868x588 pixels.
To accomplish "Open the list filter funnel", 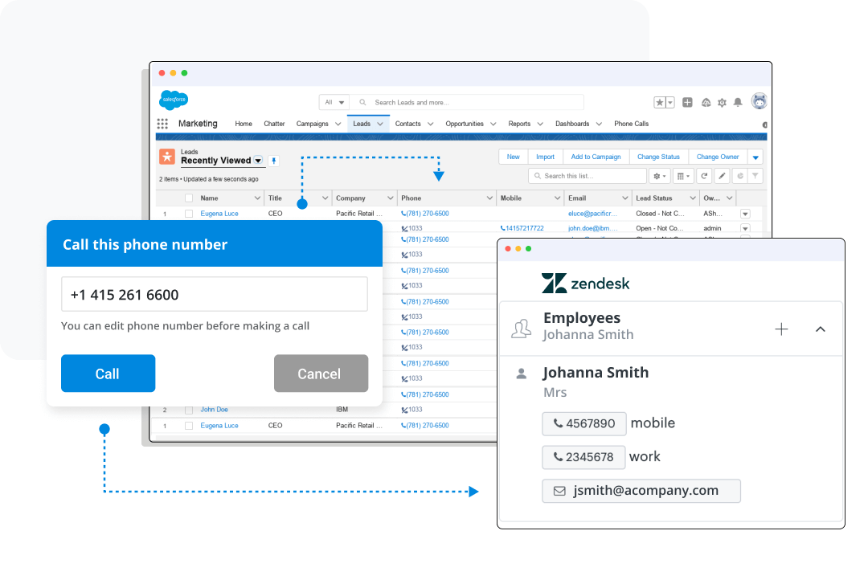I will 755,176.
